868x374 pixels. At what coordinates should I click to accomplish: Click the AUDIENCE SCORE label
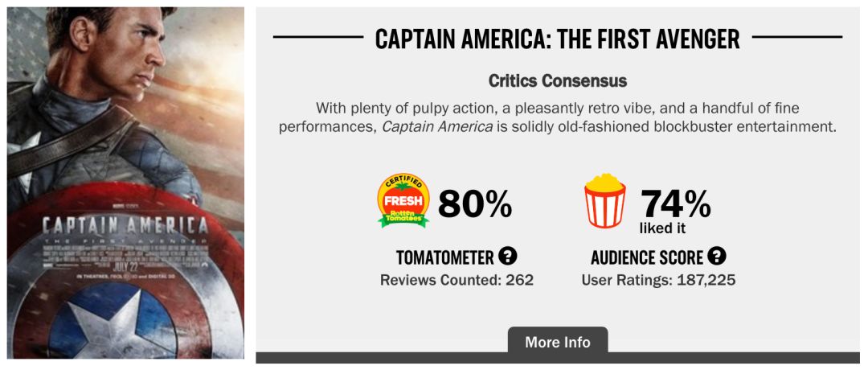(647, 257)
